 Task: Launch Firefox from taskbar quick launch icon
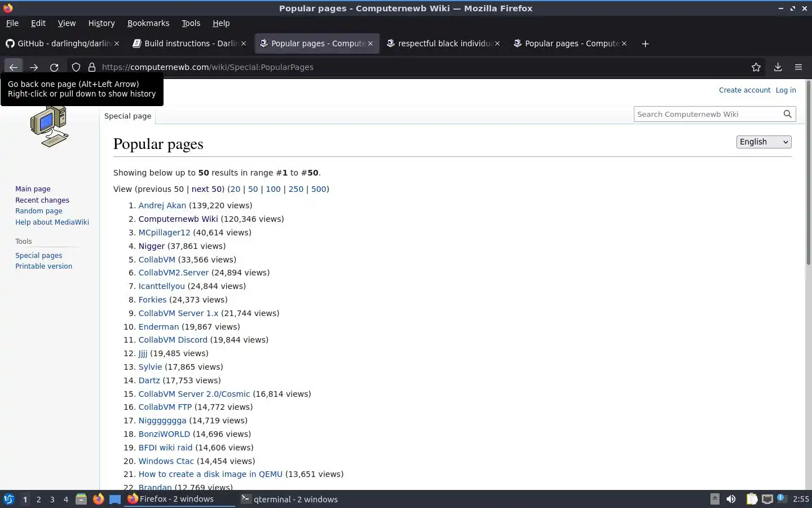[98, 499]
